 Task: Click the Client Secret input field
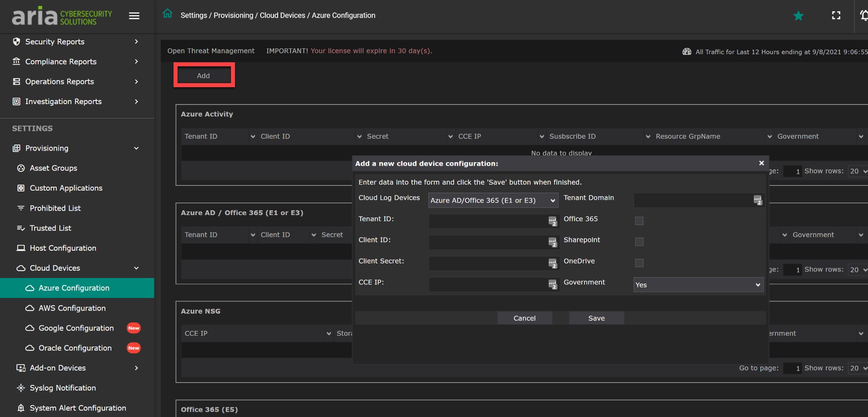point(493,263)
